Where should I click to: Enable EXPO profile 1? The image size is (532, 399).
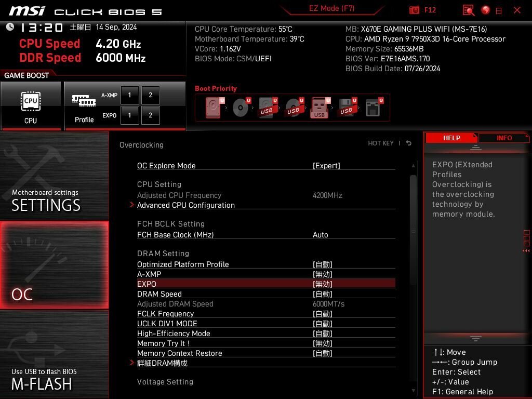click(x=129, y=115)
